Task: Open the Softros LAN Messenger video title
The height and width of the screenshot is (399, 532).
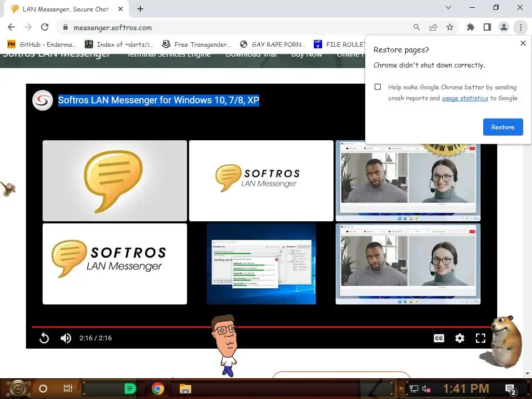Action: pyautogui.click(x=158, y=100)
